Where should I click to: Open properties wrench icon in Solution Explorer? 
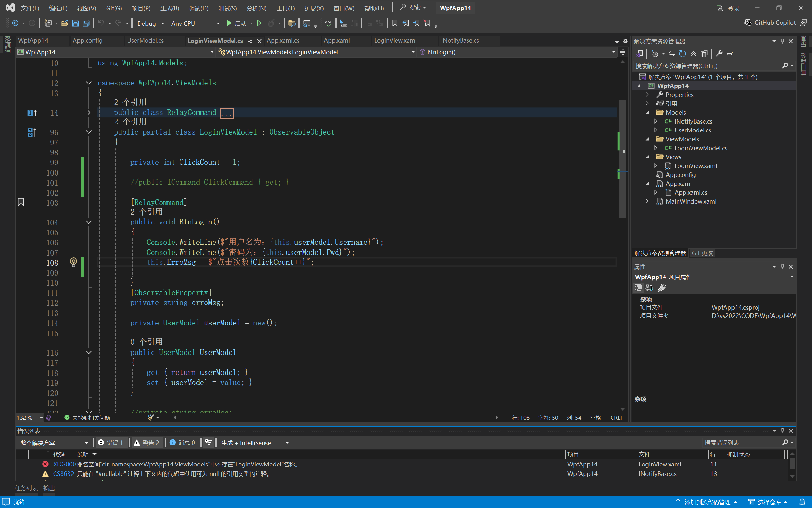[719, 53]
